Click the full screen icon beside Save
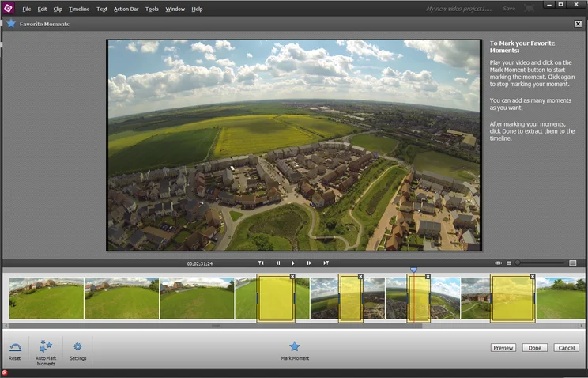The image size is (588, 378). (x=529, y=8)
